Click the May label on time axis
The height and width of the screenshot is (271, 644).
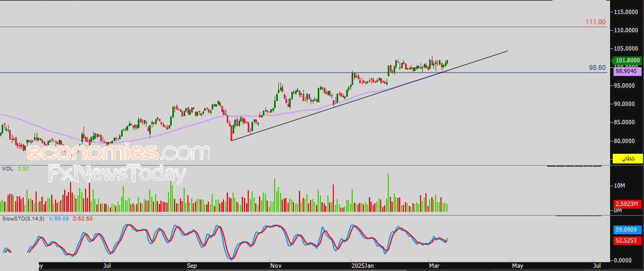pos(517,266)
